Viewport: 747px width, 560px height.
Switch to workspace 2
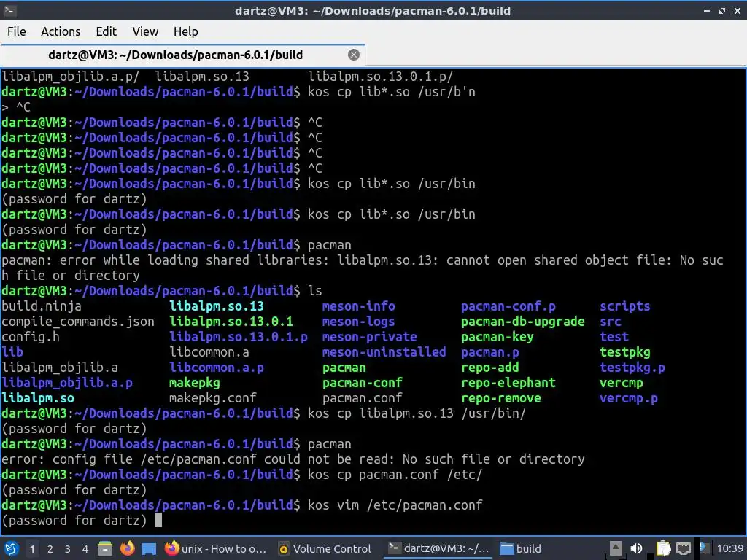tap(50, 549)
